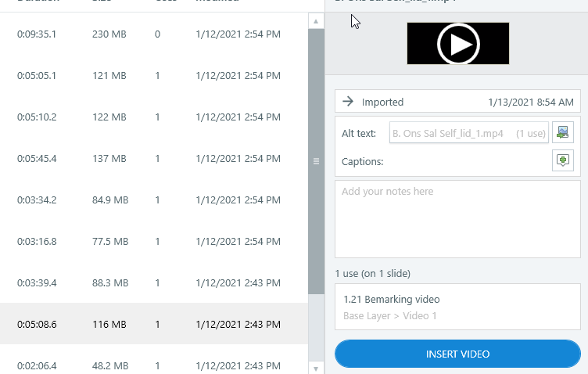Click the Imported arrow icon
This screenshot has height=374, width=588.
coord(348,101)
